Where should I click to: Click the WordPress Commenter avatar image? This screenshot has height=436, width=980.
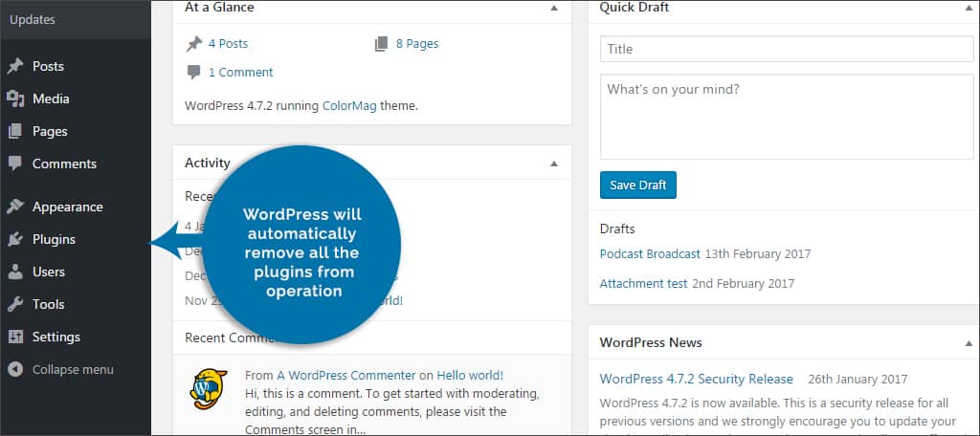[208, 389]
